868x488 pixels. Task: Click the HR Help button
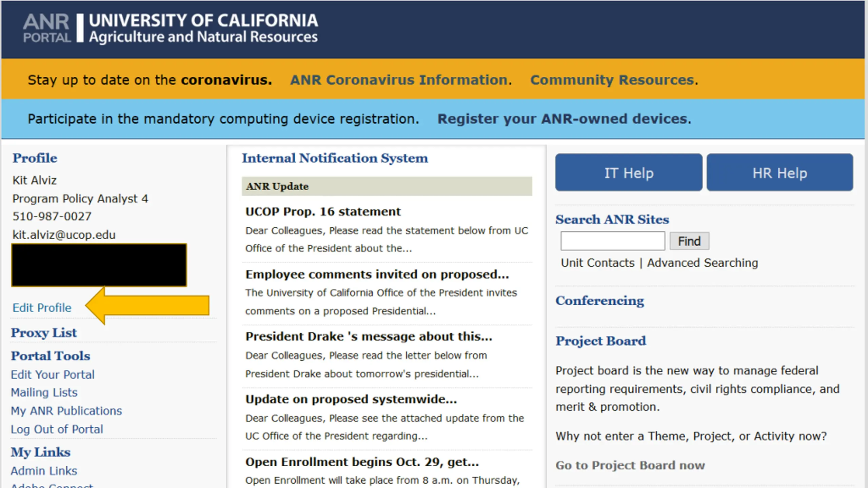click(780, 172)
